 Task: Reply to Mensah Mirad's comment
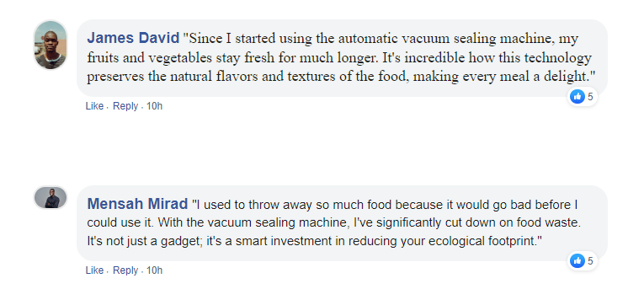(125, 270)
